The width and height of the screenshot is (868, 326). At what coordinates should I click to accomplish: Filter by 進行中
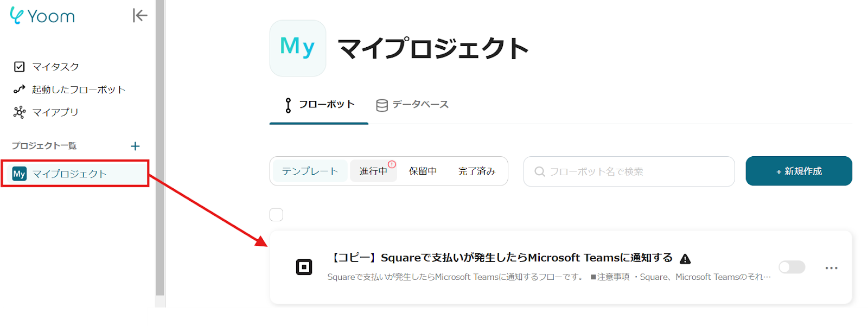(x=373, y=171)
